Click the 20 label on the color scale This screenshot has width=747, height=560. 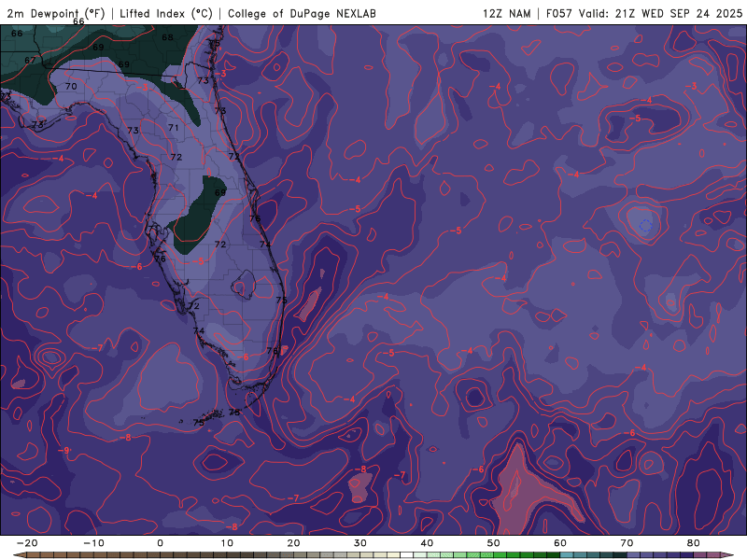[x=293, y=543]
